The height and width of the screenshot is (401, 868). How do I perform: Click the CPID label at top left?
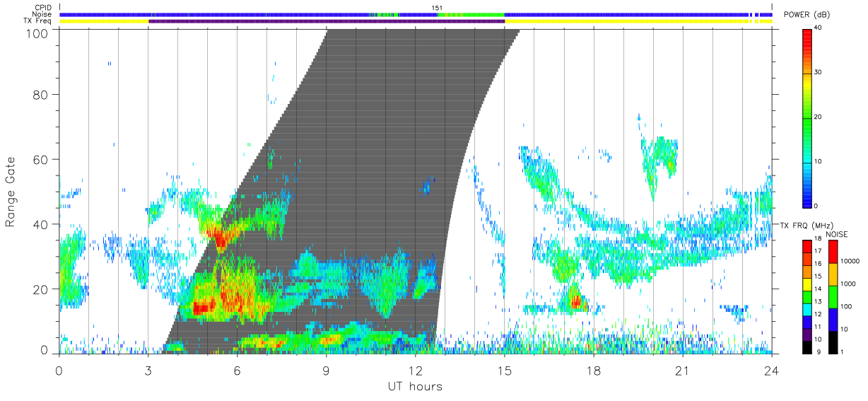(x=42, y=8)
